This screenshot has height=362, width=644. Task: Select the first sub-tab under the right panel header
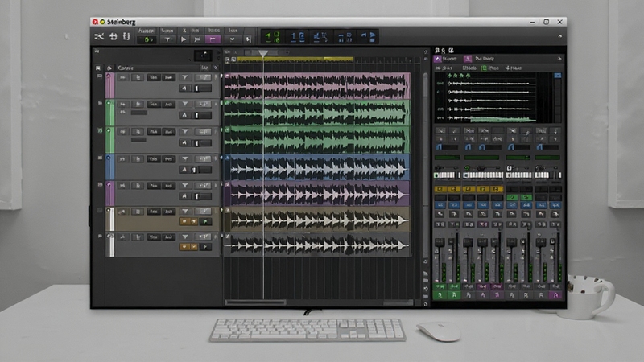444,68
